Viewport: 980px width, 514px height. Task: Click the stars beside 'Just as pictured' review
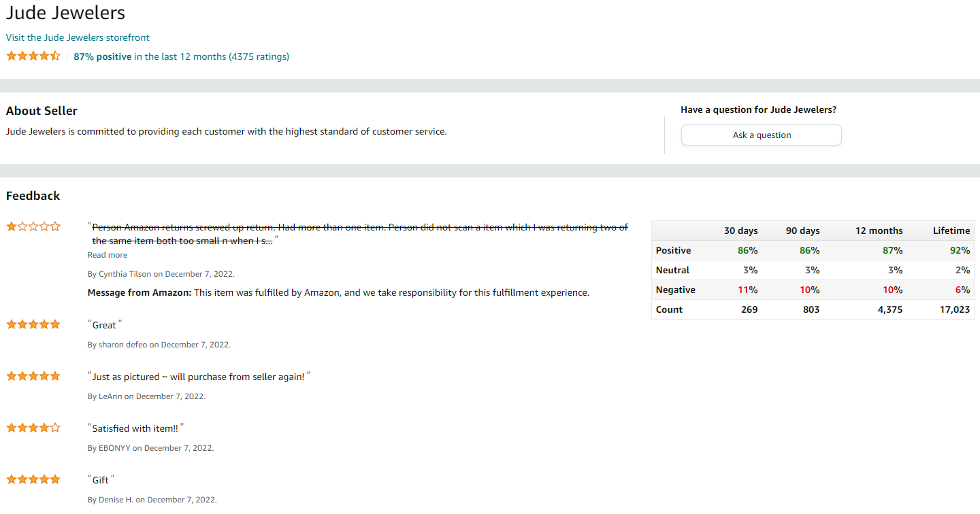tap(33, 376)
